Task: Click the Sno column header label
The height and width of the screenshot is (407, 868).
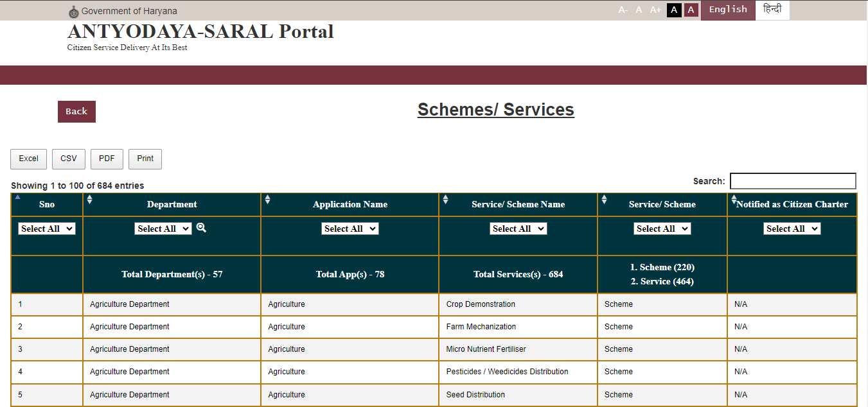Action: [x=47, y=204]
